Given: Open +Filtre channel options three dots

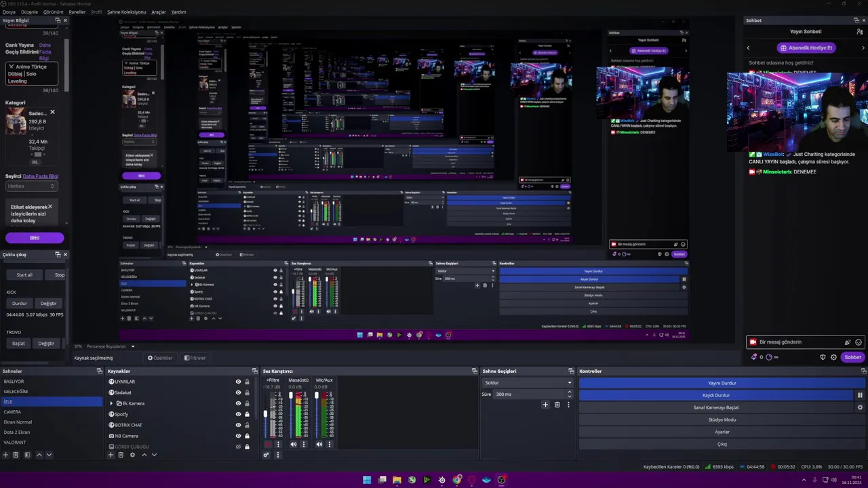Looking at the screenshot, I should coord(277,445).
